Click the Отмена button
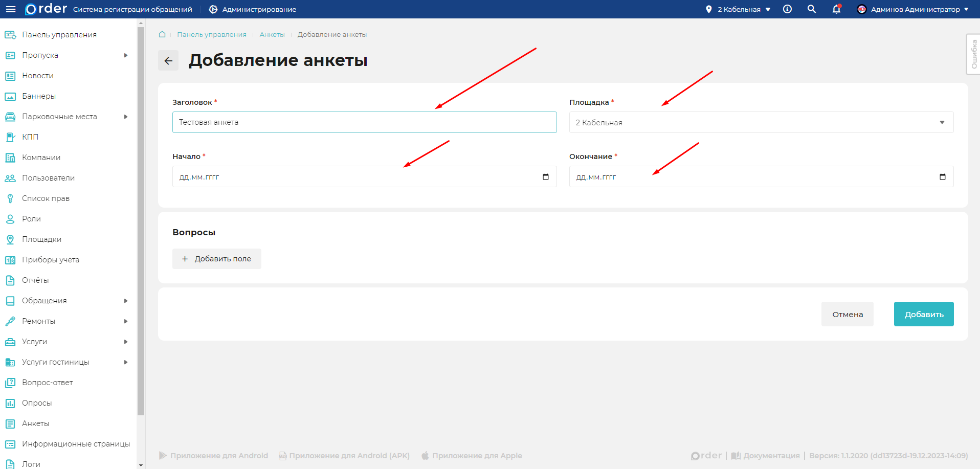Viewport: 980px width, 469px height. (848, 315)
